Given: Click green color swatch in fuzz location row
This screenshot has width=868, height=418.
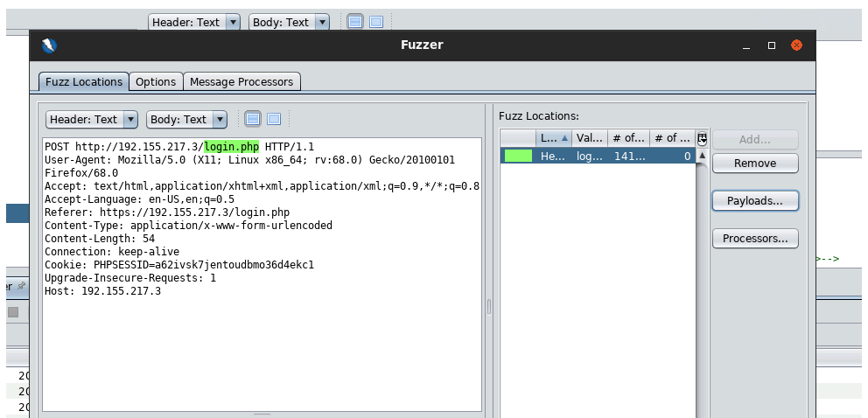Looking at the screenshot, I should pos(519,156).
